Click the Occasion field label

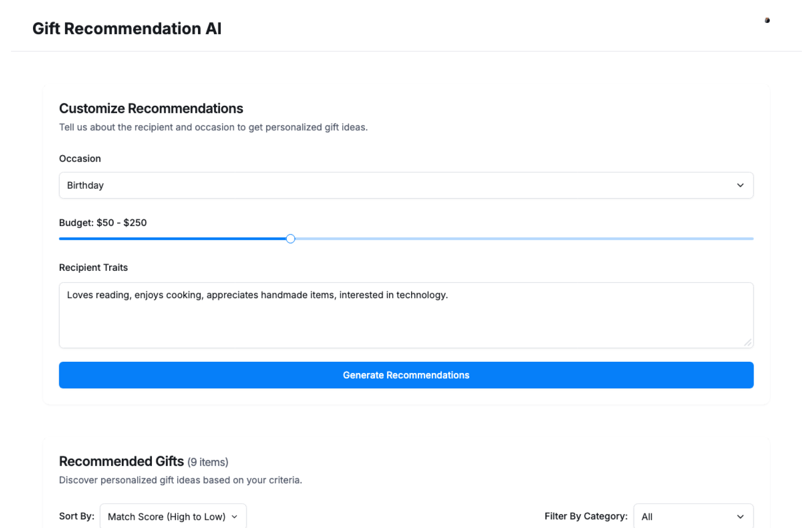click(x=80, y=159)
